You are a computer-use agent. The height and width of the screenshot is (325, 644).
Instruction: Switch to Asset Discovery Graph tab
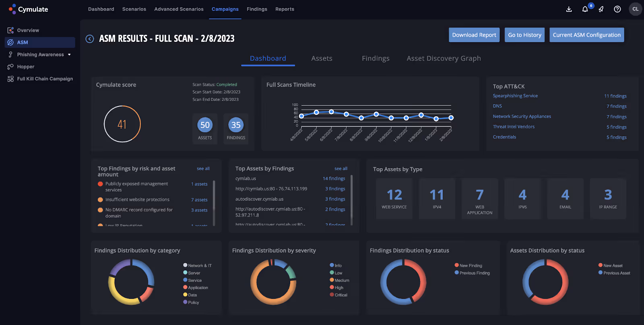[x=444, y=58]
